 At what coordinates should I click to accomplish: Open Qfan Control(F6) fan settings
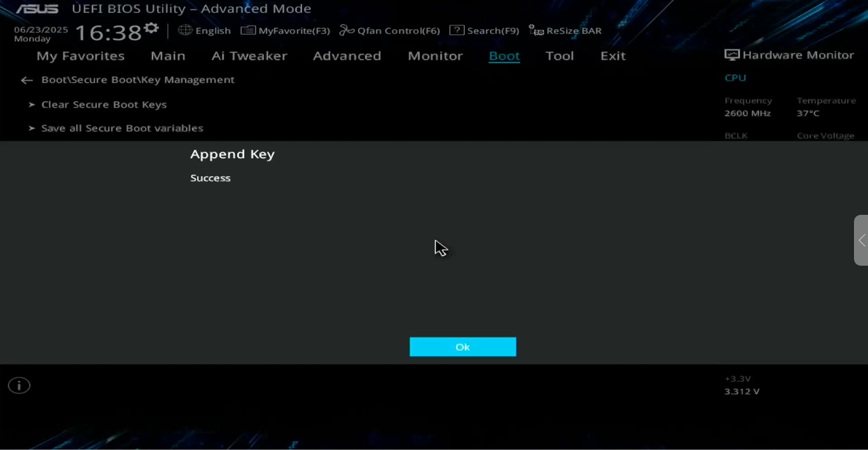[390, 31]
